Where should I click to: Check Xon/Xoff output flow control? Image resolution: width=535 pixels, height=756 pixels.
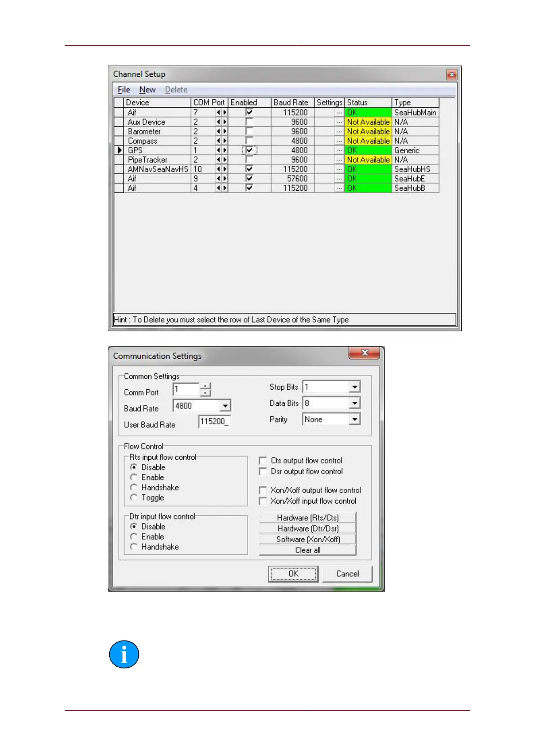click(263, 490)
